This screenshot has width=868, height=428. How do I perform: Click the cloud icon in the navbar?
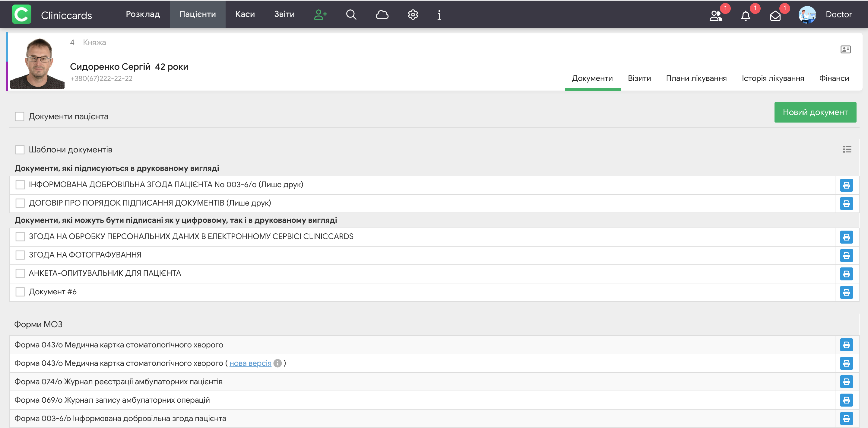click(382, 14)
